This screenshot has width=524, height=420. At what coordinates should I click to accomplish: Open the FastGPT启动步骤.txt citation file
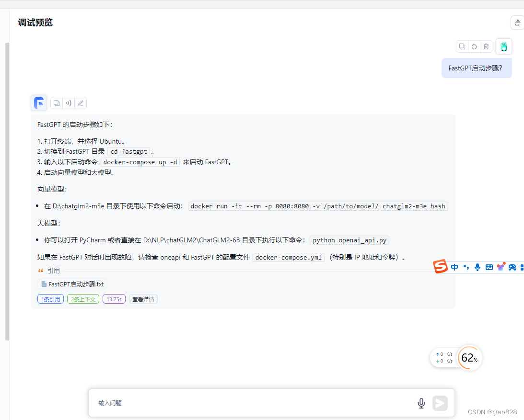(72, 284)
